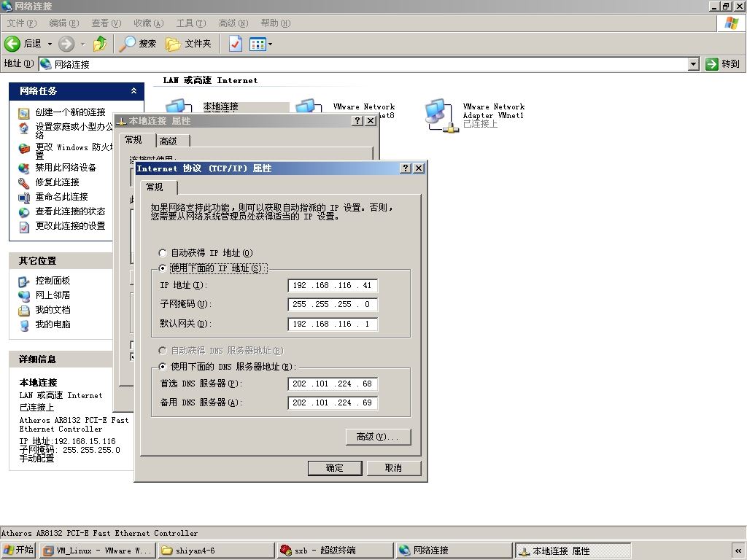This screenshot has height=560, width=747.
Task: Click 更改 Windows 防火墙设置 firewall icon
Action: point(24,148)
